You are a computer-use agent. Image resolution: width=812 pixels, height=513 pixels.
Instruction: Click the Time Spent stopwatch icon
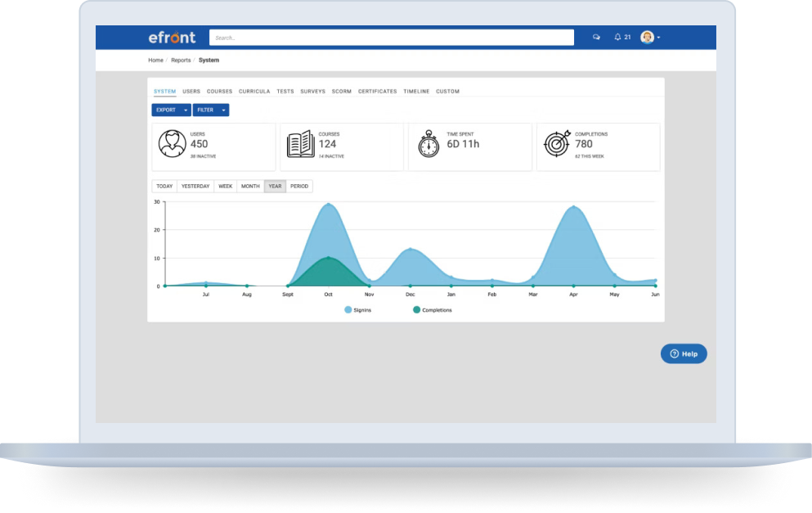[x=428, y=144]
